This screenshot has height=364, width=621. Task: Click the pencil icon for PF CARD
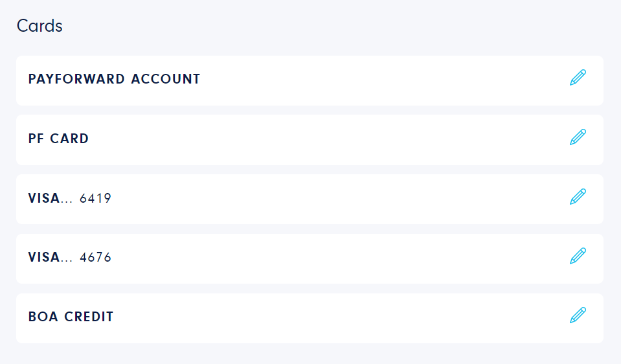[x=578, y=137]
